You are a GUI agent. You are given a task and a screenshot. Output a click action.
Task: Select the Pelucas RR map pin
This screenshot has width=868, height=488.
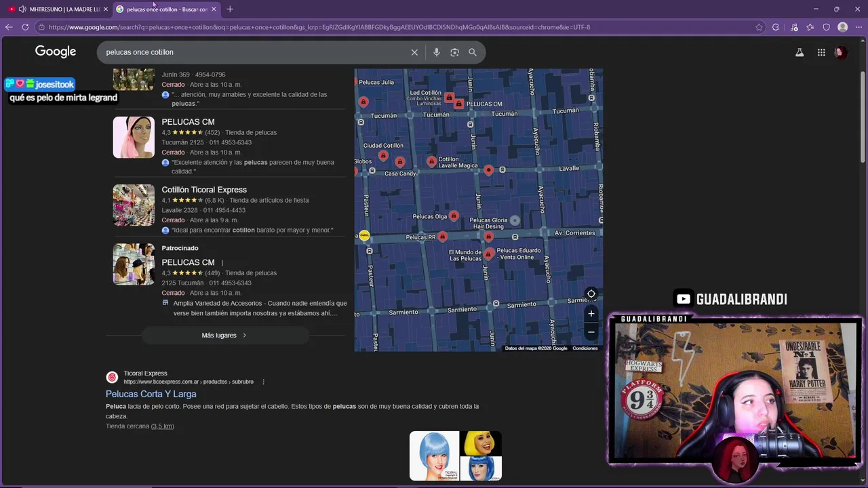point(442,237)
